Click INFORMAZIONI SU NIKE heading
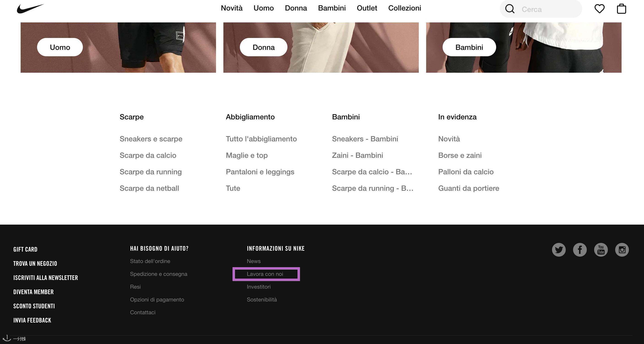Image resolution: width=644 pixels, height=344 pixels. pos(276,249)
